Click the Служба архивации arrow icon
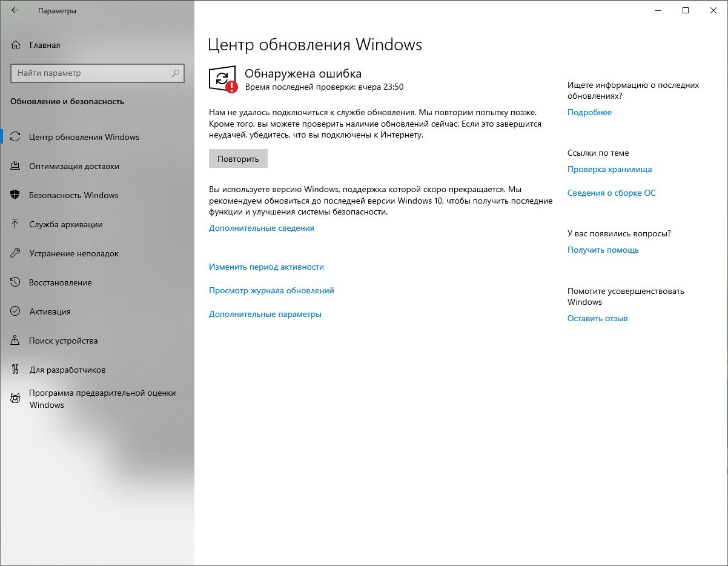This screenshot has height=566, width=728. pyautogui.click(x=16, y=224)
